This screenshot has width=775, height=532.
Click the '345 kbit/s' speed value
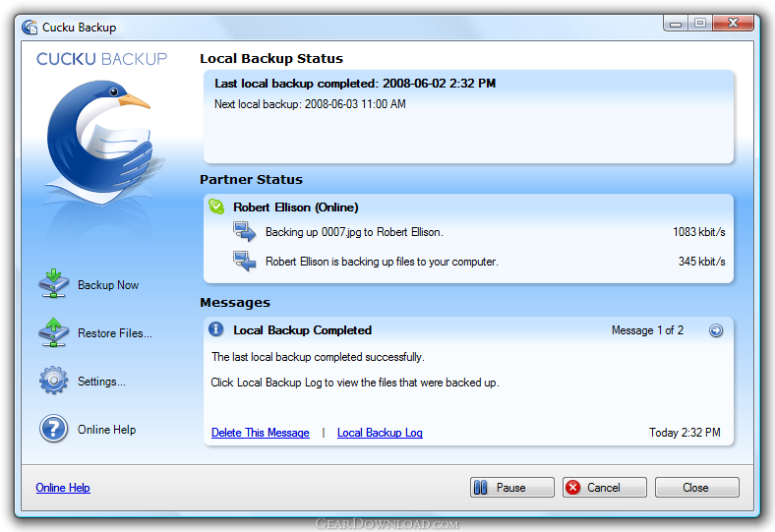point(702,262)
